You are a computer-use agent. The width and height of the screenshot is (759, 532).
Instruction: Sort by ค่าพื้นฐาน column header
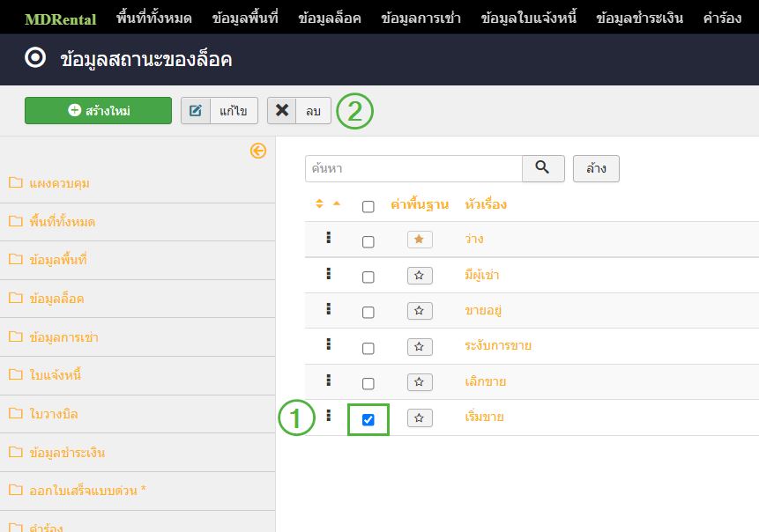pos(420,204)
